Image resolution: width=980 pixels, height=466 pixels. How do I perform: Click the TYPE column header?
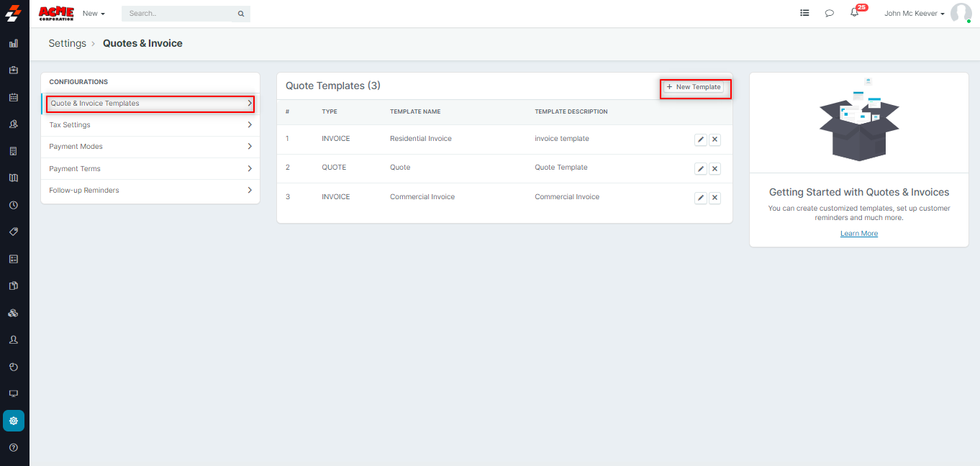coord(330,112)
